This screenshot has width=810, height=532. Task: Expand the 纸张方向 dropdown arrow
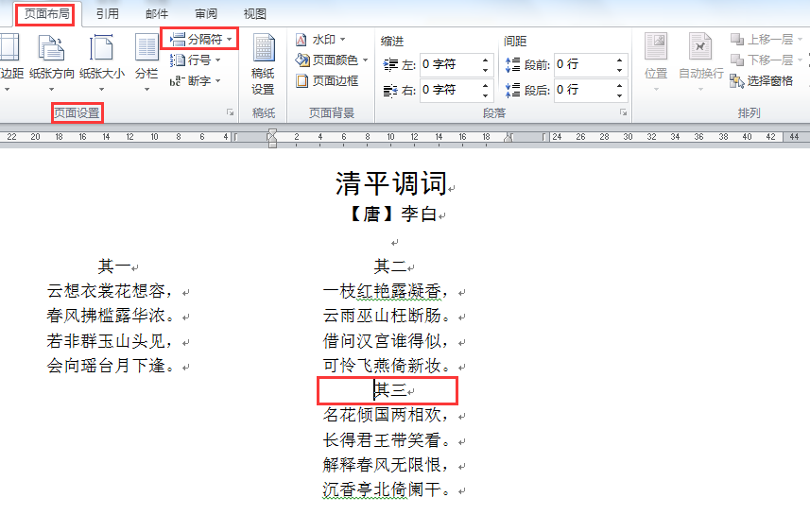[52, 90]
